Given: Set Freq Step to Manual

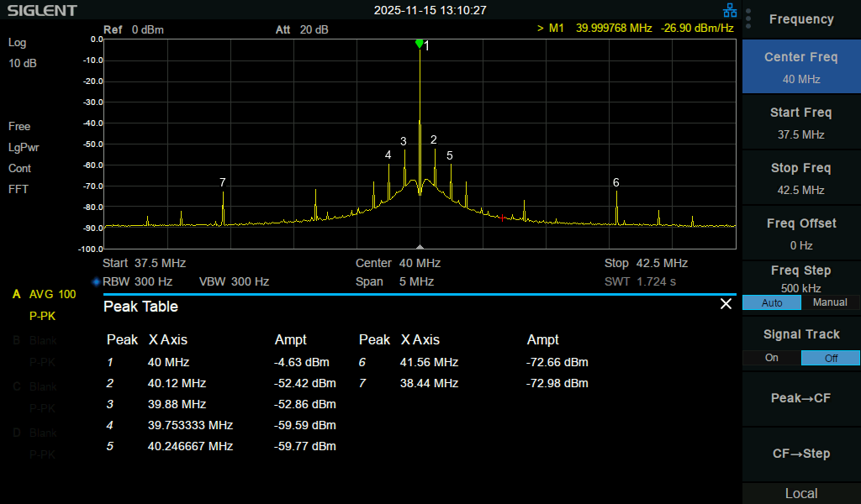Looking at the screenshot, I should pos(830,302).
